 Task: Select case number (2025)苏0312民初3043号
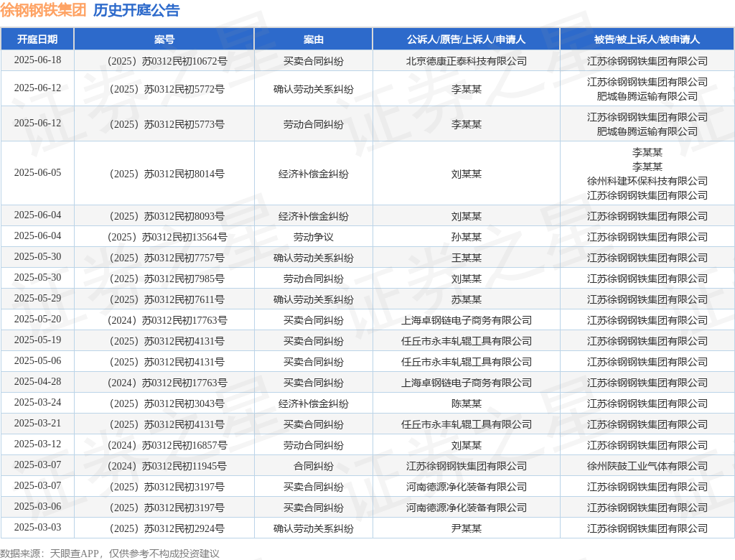pyautogui.click(x=167, y=403)
